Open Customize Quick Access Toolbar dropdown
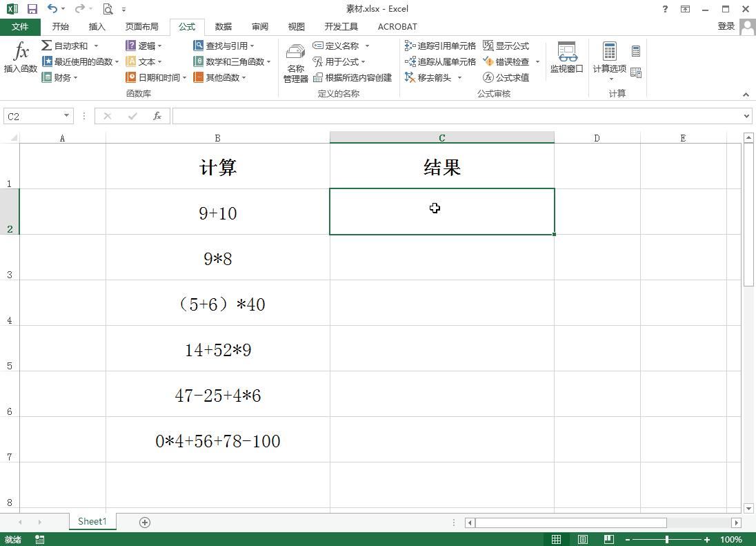The width and height of the screenshot is (756, 546). click(124, 9)
